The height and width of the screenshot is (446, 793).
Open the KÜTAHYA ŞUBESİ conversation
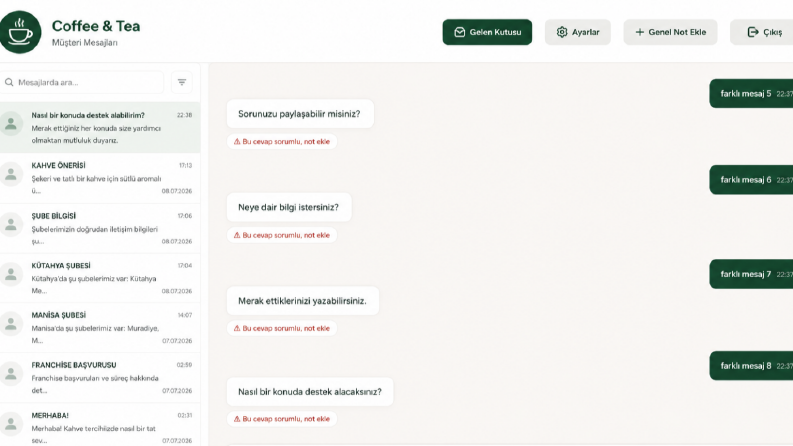point(100,278)
